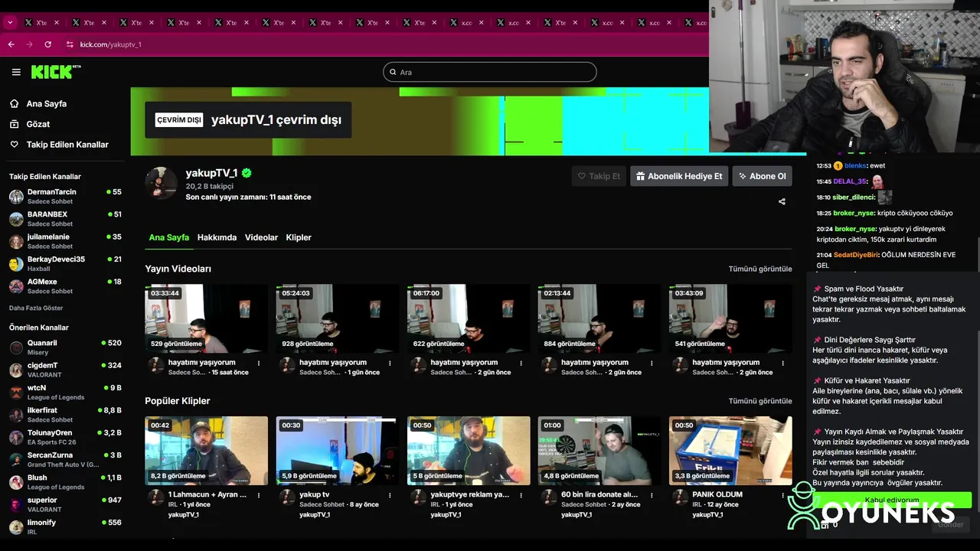This screenshot has height=551, width=980.
Task: Open juliamelanie channel
Action: [65, 241]
